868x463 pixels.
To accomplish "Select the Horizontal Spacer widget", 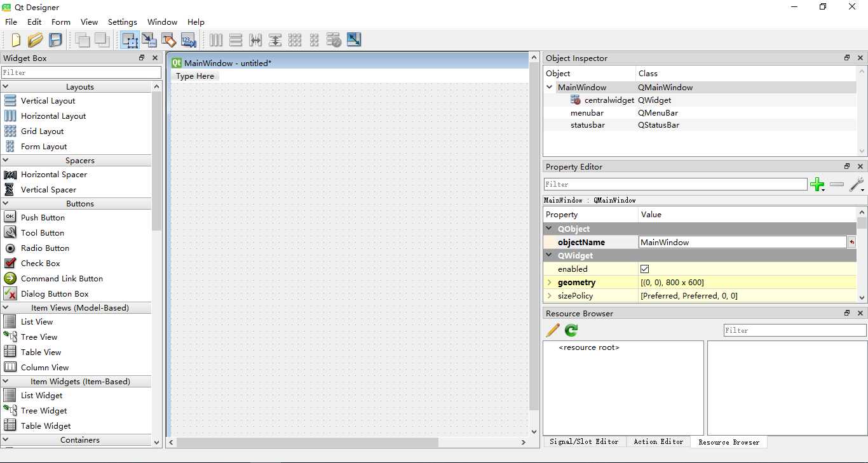I will click(x=54, y=174).
